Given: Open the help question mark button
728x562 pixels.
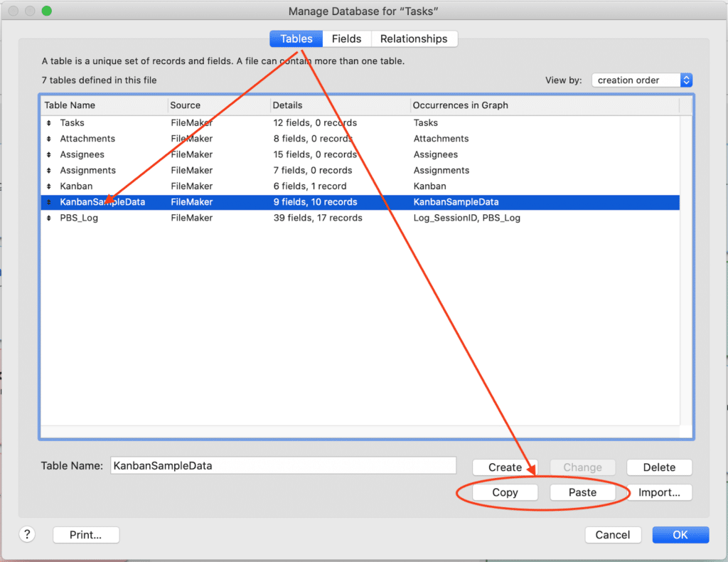Looking at the screenshot, I should [28, 534].
